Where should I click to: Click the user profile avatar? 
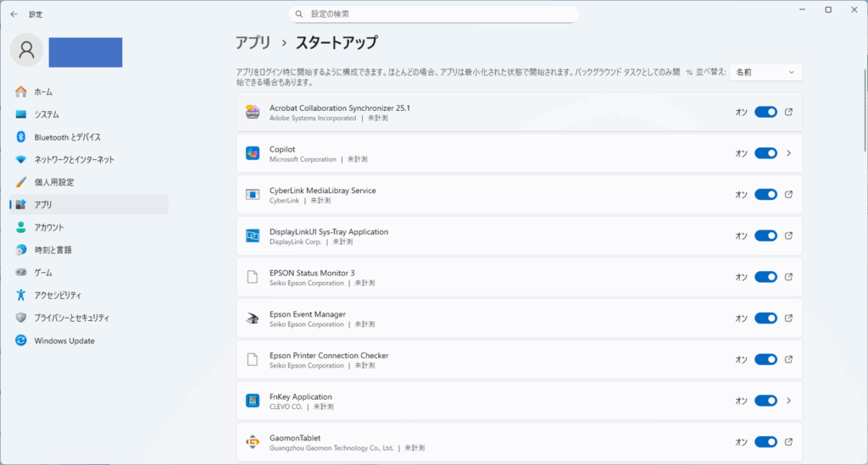[26, 49]
